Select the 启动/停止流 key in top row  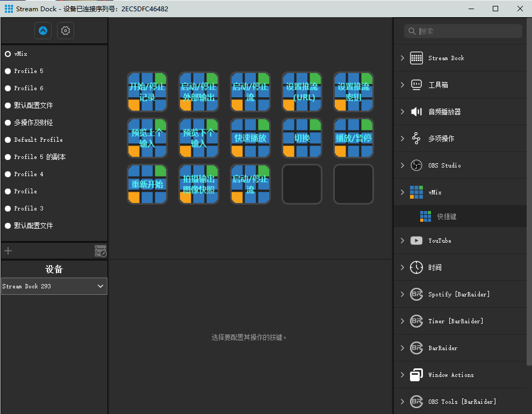[x=250, y=92]
